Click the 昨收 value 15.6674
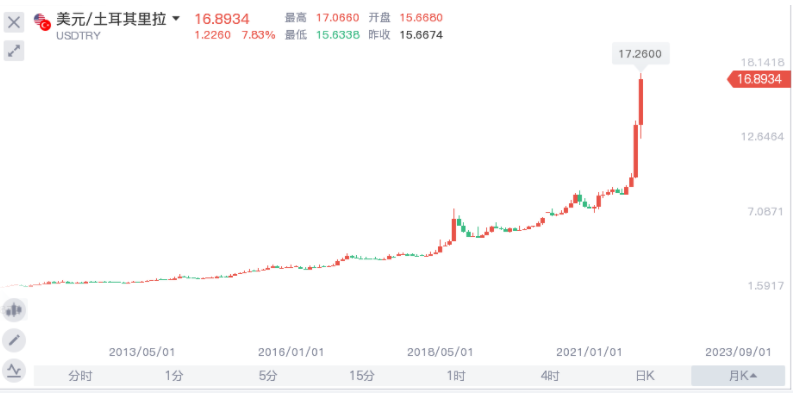 point(421,35)
